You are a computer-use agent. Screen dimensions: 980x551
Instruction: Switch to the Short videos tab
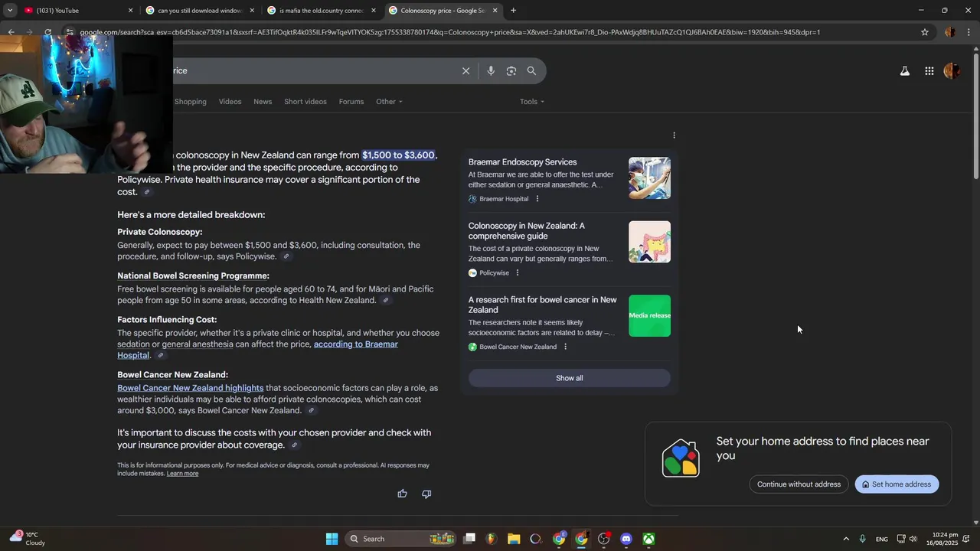pos(305,102)
